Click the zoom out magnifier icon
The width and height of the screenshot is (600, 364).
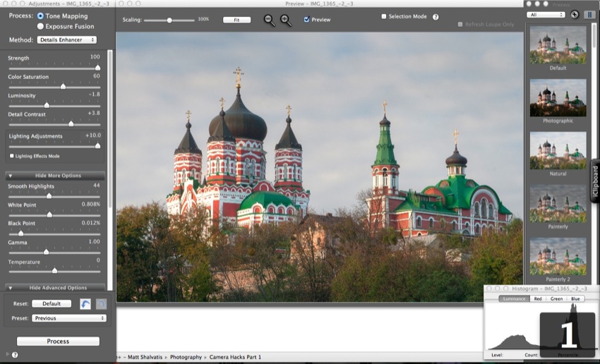click(x=270, y=20)
